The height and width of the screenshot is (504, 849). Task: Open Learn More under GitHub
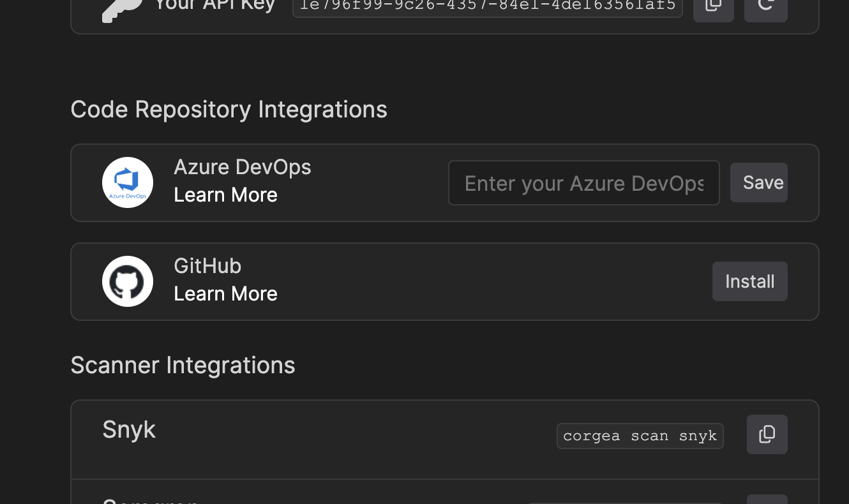(x=225, y=293)
